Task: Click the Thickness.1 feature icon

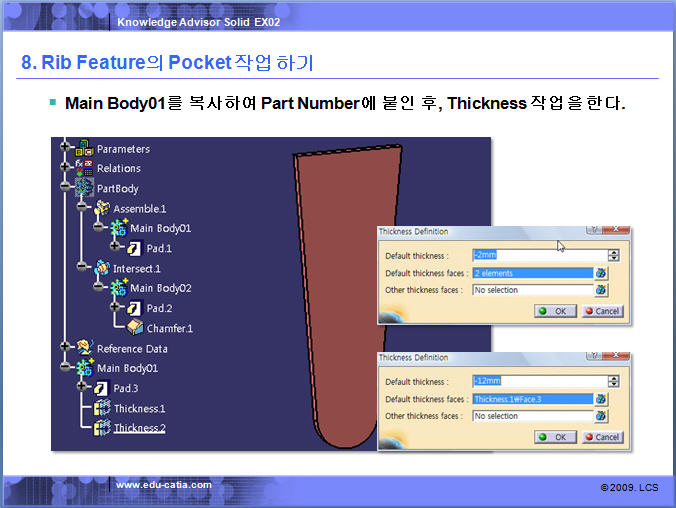Action: [101, 408]
